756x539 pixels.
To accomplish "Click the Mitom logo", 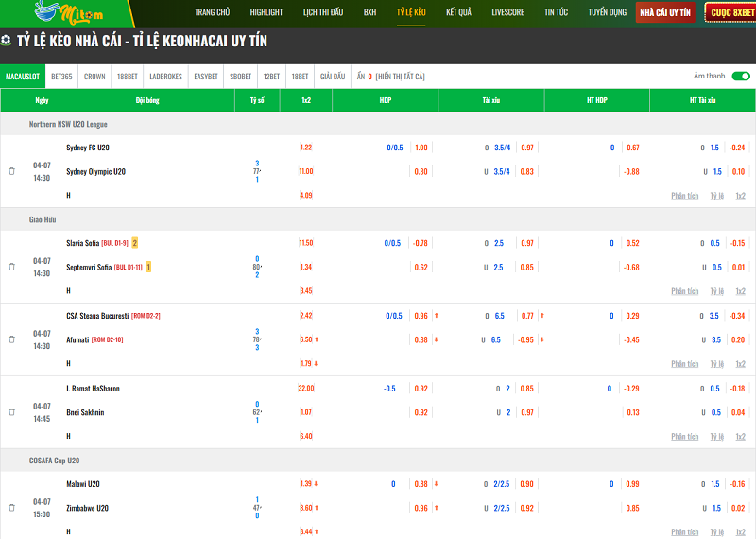I will pyautogui.click(x=68, y=12).
